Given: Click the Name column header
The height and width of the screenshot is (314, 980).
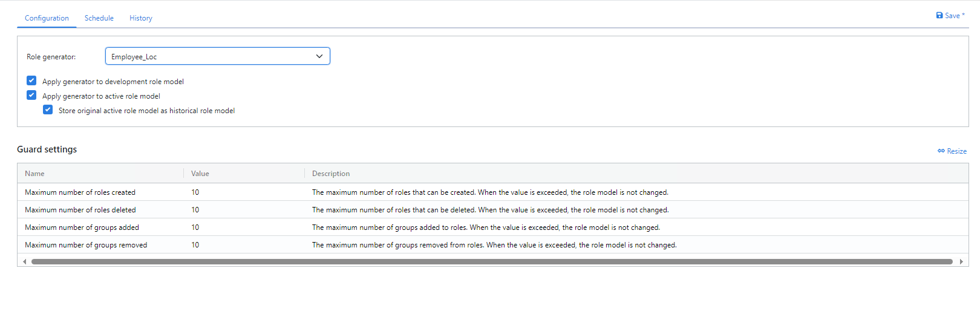Looking at the screenshot, I should (34, 174).
